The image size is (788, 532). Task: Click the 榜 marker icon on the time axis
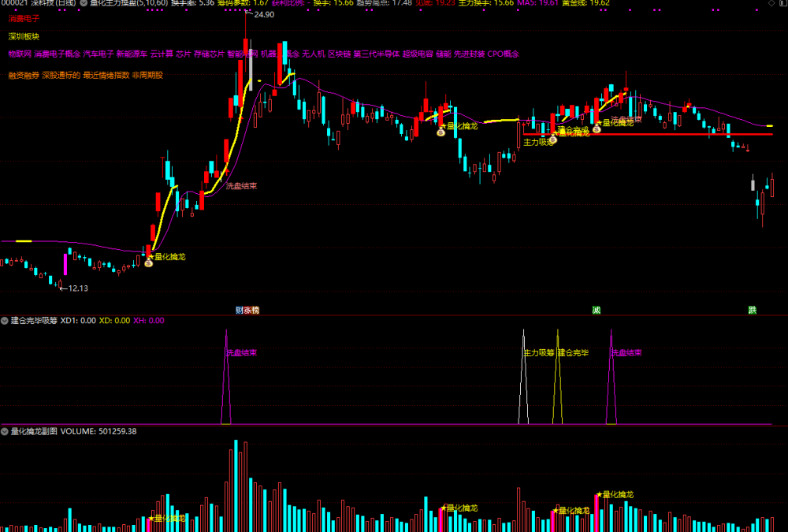coord(255,311)
